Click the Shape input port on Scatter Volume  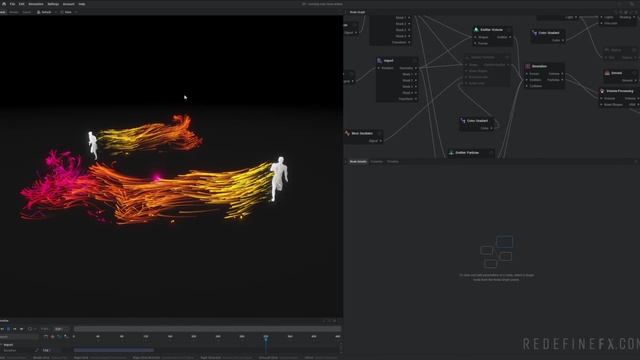[x=475, y=37]
